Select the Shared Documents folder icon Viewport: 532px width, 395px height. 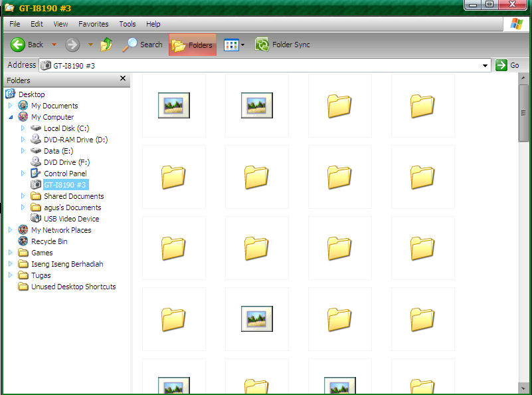36,196
